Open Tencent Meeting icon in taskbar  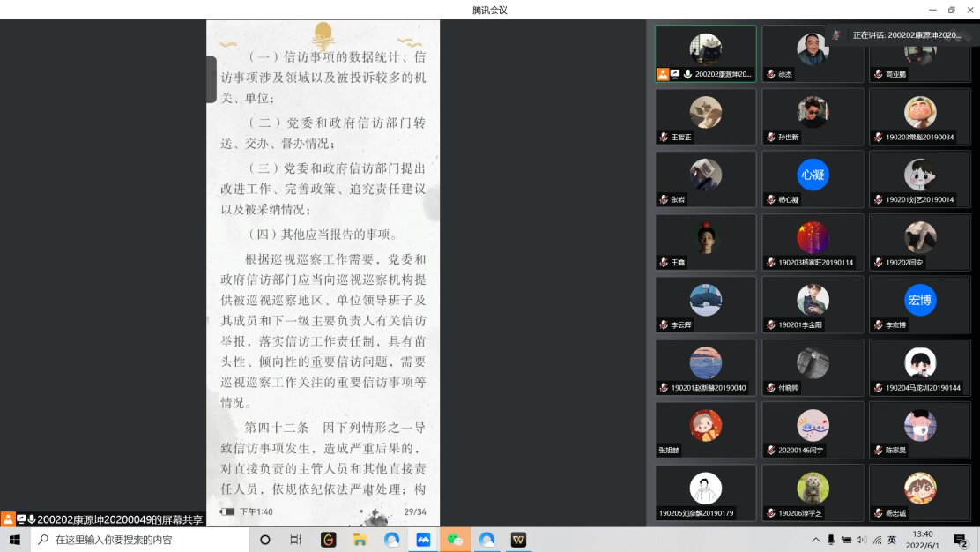(x=423, y=540)
